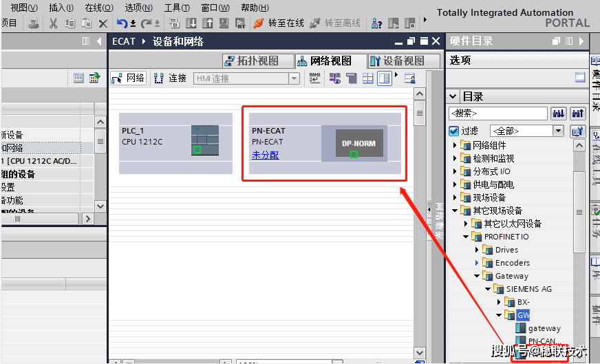Open the HMI 连接 connection type dropdown

[294, 78]
